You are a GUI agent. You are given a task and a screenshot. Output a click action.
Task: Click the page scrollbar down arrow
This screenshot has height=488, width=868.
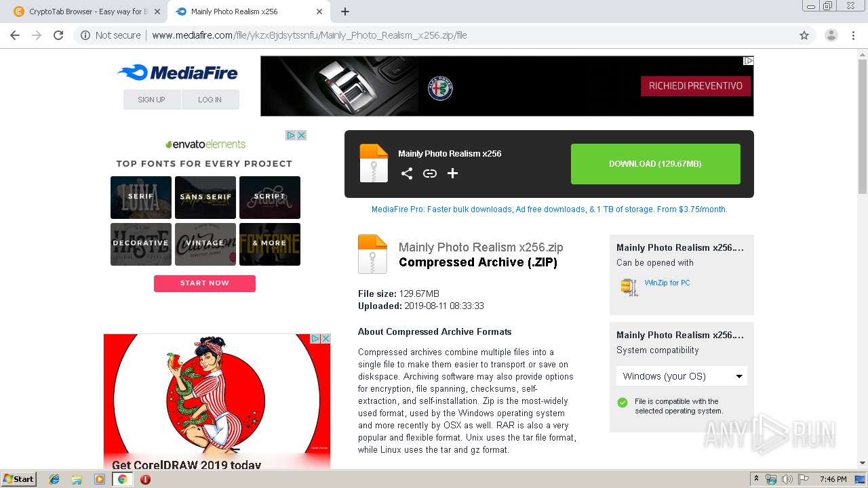863,464
